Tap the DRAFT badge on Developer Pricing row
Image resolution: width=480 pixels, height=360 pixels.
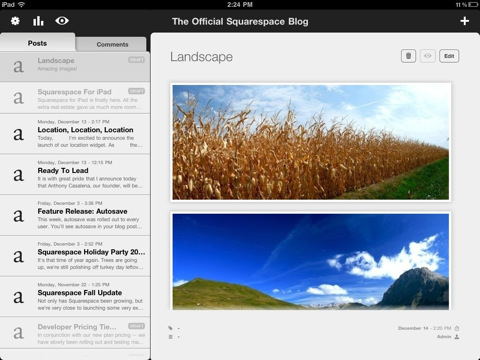click(136, 326)
